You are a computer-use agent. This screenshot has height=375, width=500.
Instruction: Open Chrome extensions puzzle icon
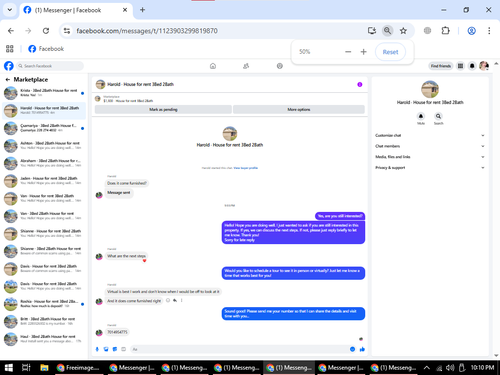445,31
